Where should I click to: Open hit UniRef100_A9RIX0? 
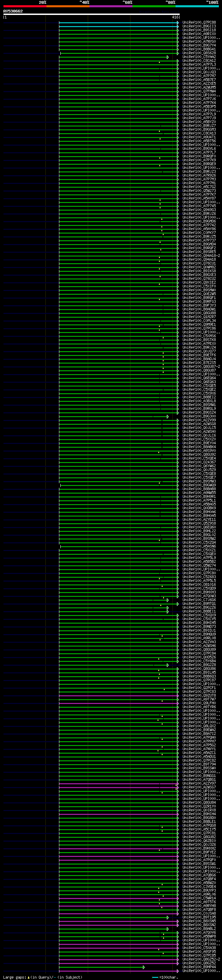pyautogui.click(x=199, y=34)
